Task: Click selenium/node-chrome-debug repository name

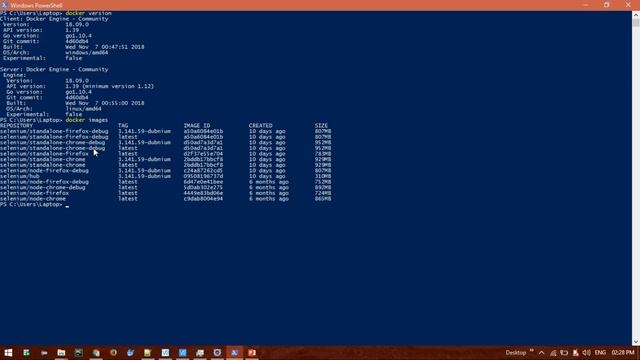Action: 42,187
